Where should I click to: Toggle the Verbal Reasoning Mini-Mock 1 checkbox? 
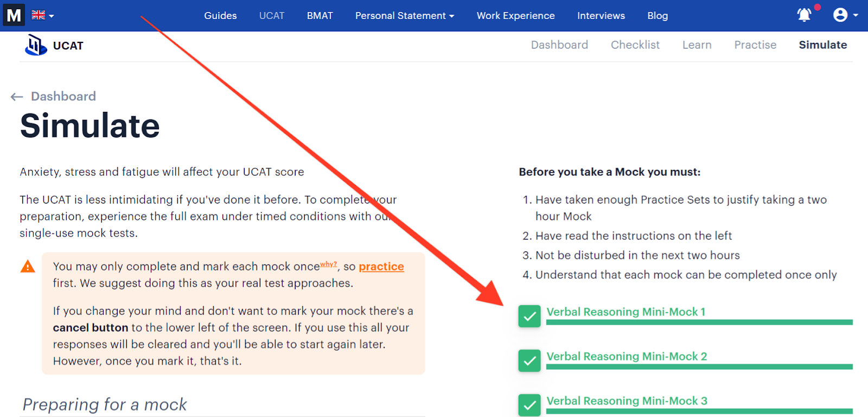pyautogui.click(x=529, y=316)
